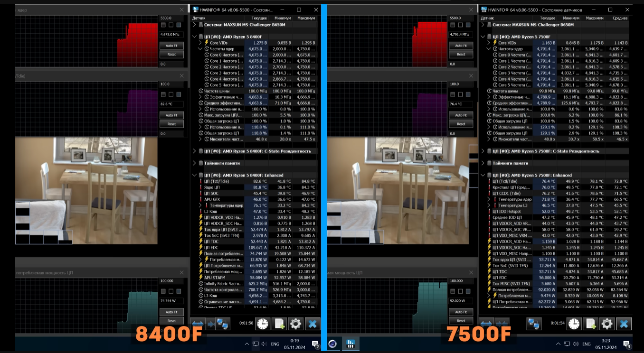The image size is (644, 353).
Task: Toggle second checkbox above 92.020 W value
Action: pyautogui.click(x=460, y=291)
